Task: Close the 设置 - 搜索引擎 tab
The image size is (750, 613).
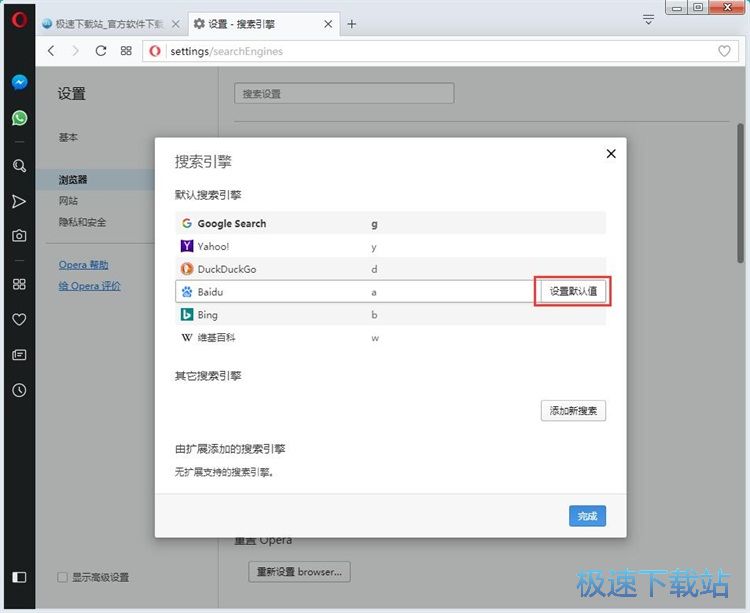Action: click(328, 24)
